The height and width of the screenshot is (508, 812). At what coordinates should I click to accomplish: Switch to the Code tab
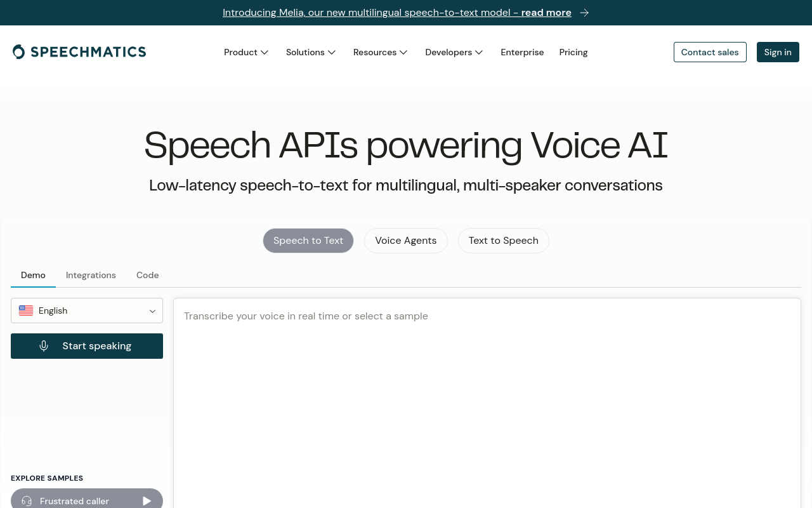[147, 275]
